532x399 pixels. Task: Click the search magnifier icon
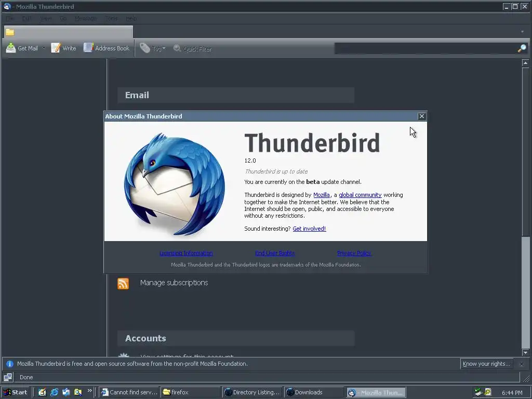(522, 48)
